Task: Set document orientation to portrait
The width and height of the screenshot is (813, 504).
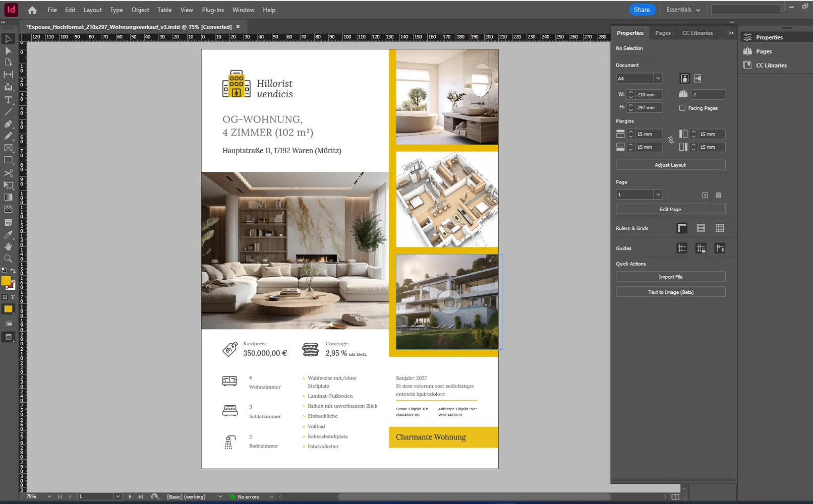Action: click(x=684, y=78)
